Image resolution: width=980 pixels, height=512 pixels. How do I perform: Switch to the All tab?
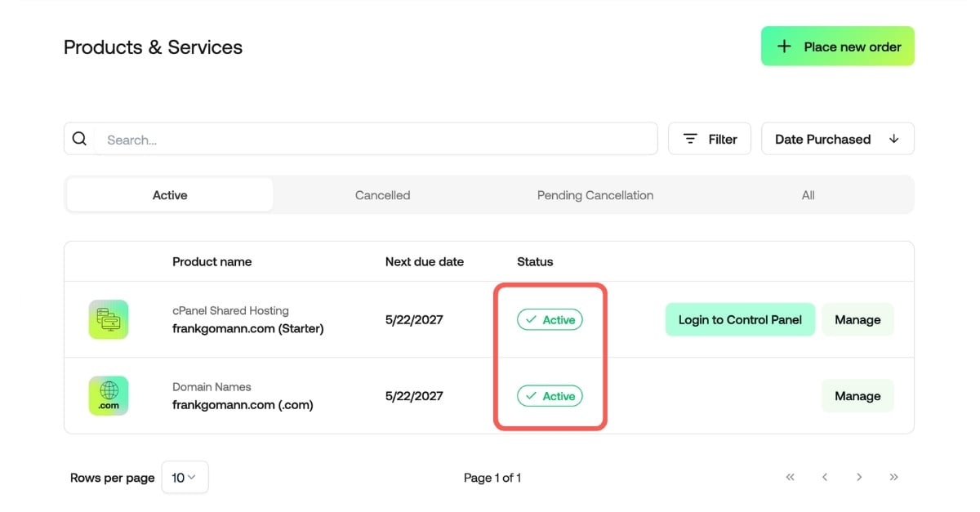click(x=808, y=195)
